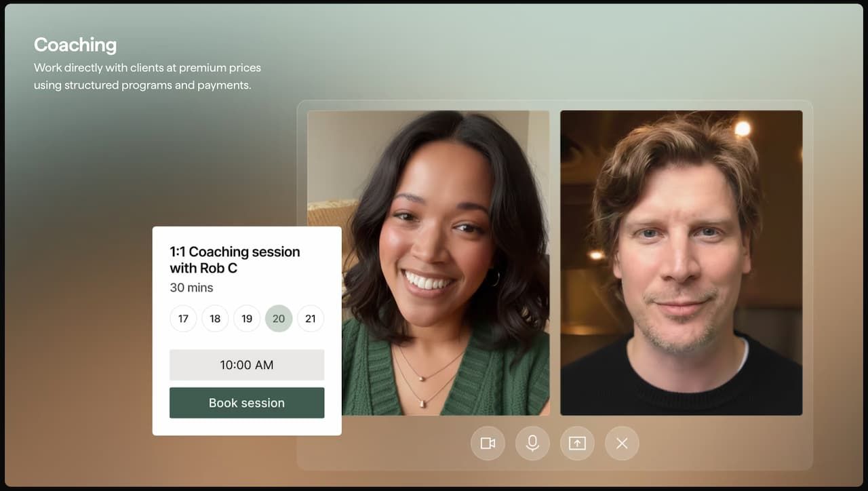Click the share screen icon
868x491 pixels.
pos(577,444)
